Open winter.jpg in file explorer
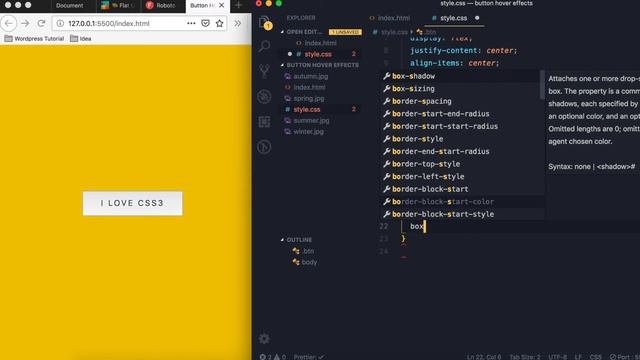 [x=304, y=131]
